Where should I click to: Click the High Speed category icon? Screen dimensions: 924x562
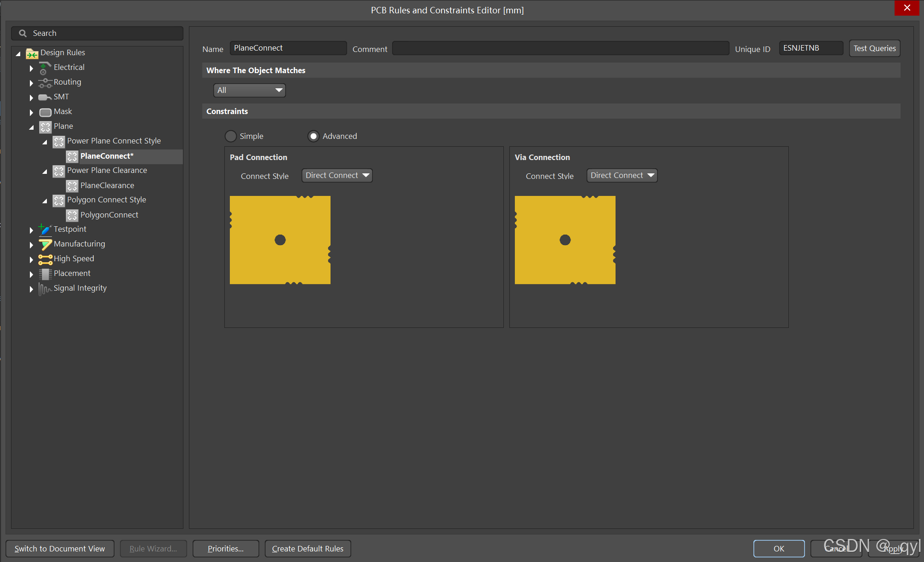click(x=45, y=259)
